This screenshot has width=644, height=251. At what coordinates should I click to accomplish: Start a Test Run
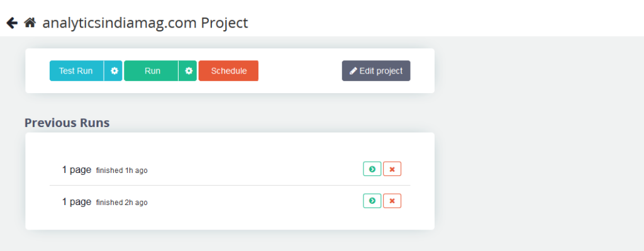(77, 70)
